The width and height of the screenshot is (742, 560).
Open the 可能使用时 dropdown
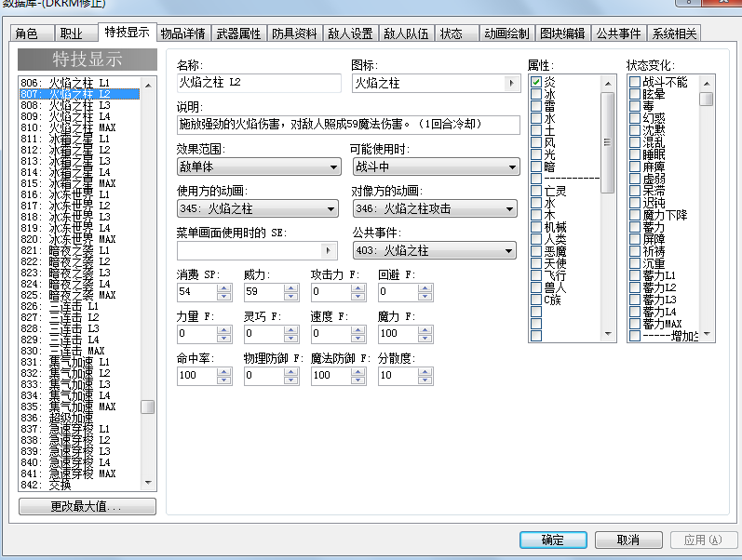pos(436,167)
